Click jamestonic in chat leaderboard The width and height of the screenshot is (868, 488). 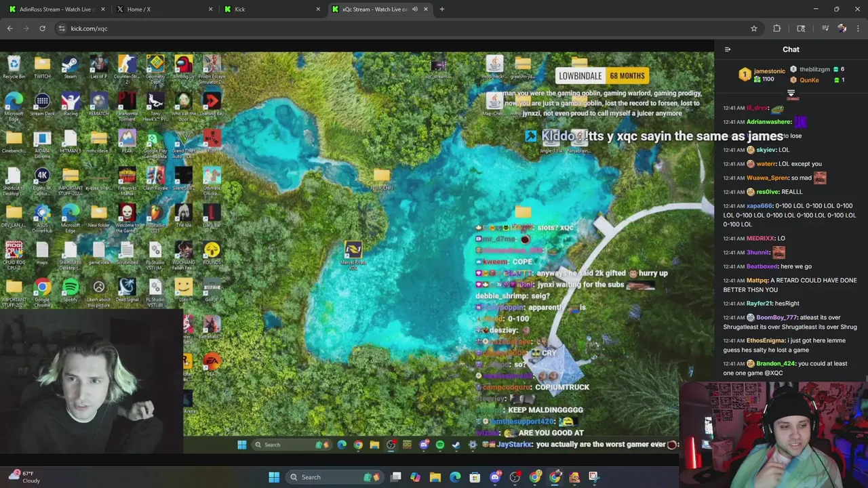[769, 70]
